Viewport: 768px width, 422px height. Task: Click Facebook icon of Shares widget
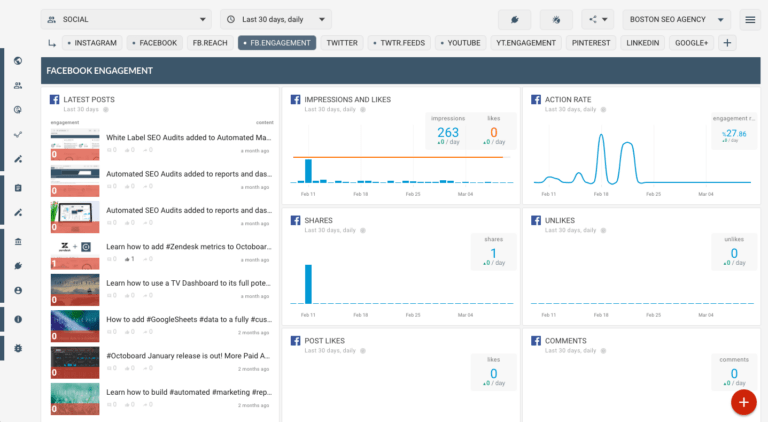[x=295, y=220]
